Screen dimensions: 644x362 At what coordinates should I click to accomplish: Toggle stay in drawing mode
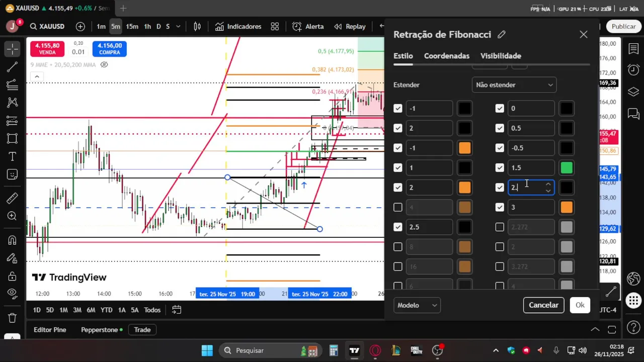[x=13, y=258]
